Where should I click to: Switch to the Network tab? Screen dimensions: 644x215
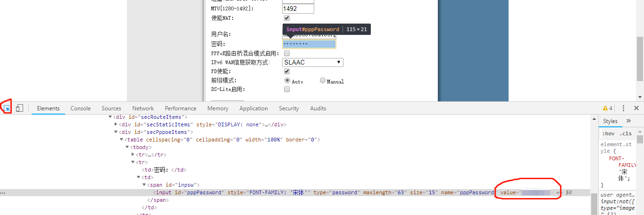(x=143, y=108)
